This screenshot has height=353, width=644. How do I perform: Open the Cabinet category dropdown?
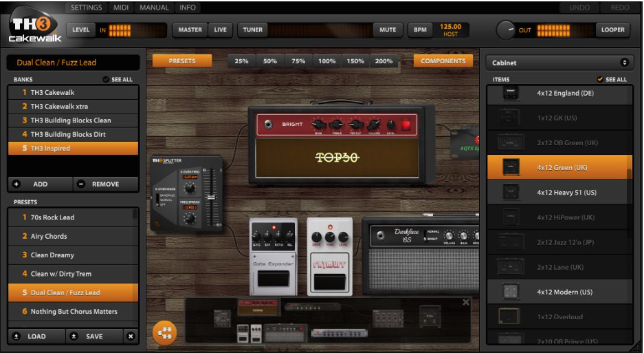point(560,63)
